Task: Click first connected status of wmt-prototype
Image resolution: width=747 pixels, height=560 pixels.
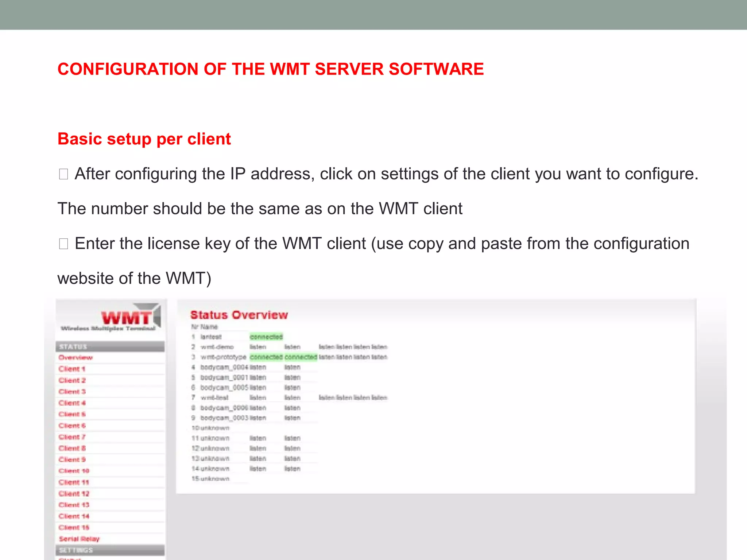Action: (266, 357)
